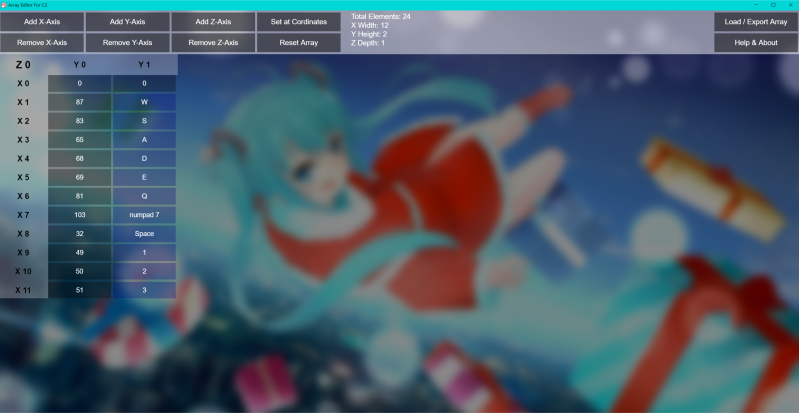
Task: Select the X 0 row, Y 0 cell
Action: coord(79,84)
